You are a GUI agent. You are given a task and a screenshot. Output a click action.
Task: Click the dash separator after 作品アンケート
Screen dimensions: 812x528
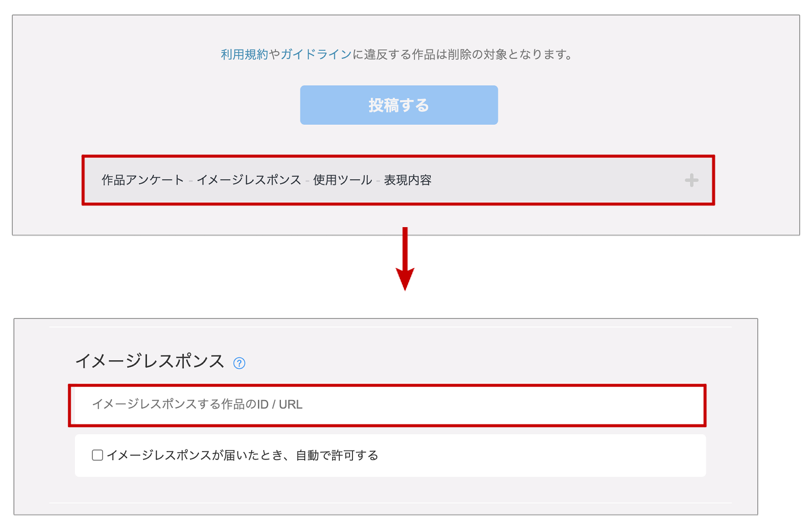coord(191,181)
